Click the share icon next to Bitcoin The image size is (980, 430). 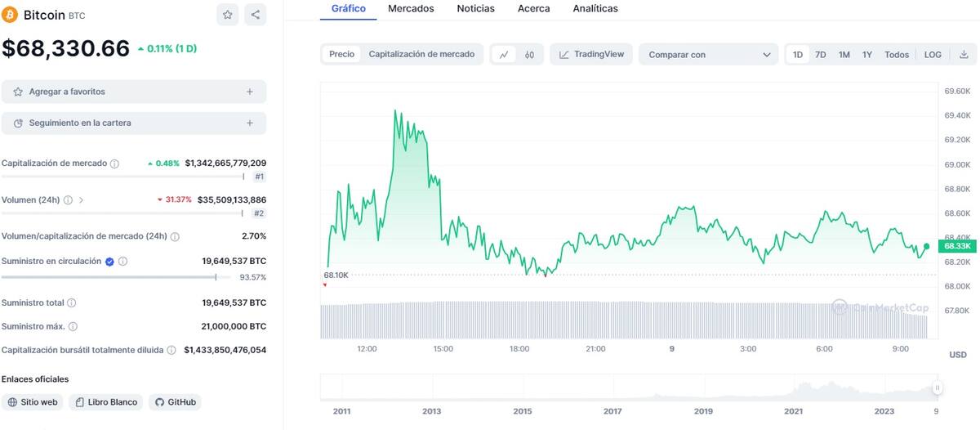tap(256, 15)
